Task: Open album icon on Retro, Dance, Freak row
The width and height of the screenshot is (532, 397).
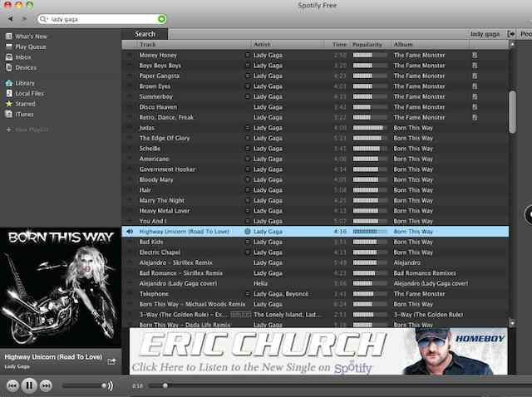Action: click(x=475, y=117)
